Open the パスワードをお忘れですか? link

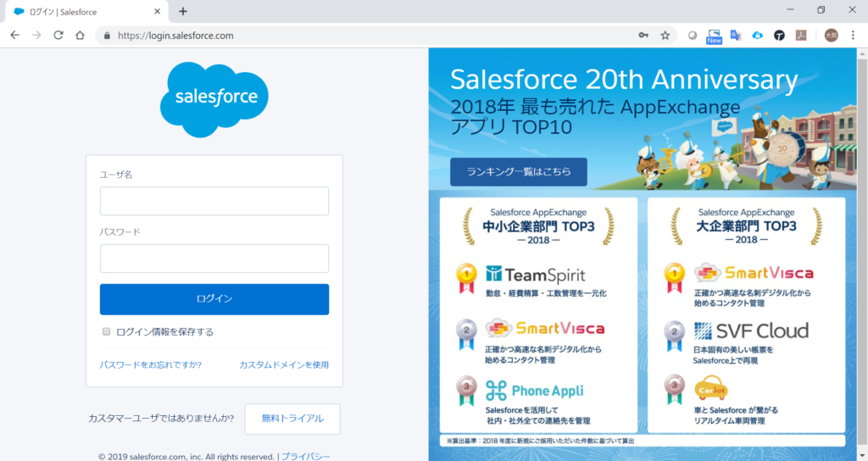[150, 365]
